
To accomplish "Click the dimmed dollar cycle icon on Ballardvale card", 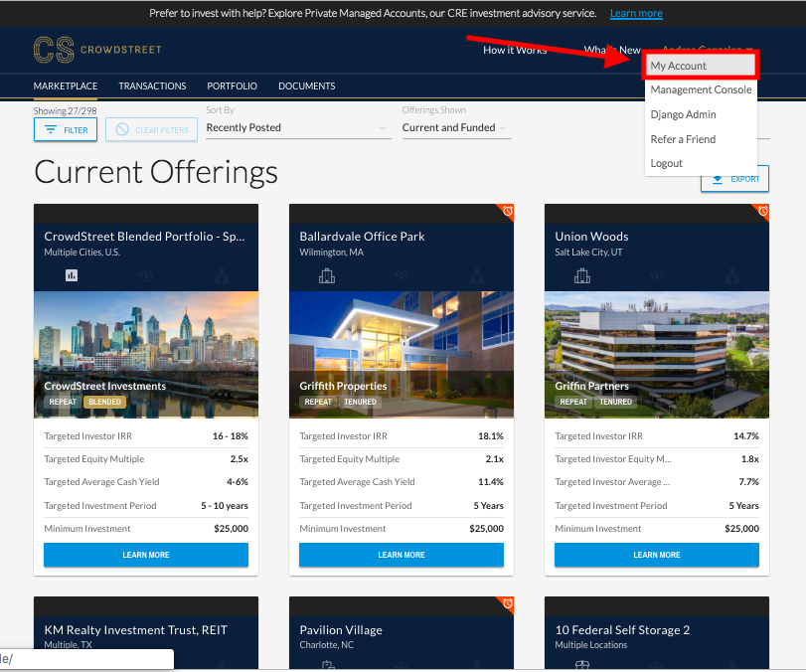I will [x=402, y=276].
